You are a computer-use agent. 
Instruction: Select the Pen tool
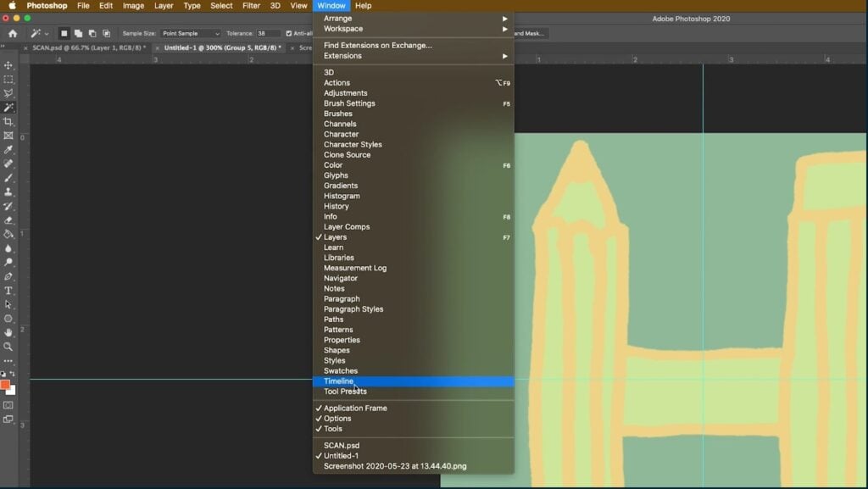[8, 276]
